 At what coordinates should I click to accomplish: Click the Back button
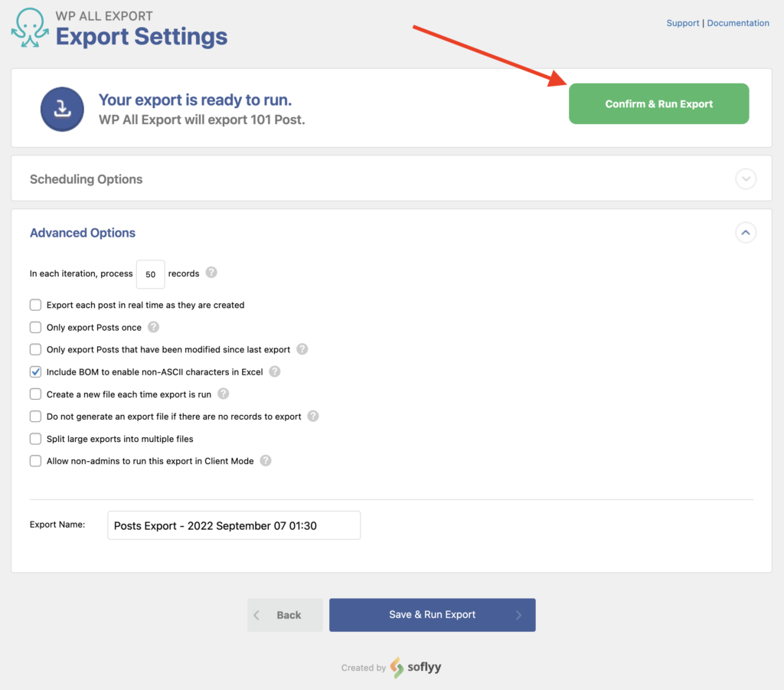tap(285, 614)
